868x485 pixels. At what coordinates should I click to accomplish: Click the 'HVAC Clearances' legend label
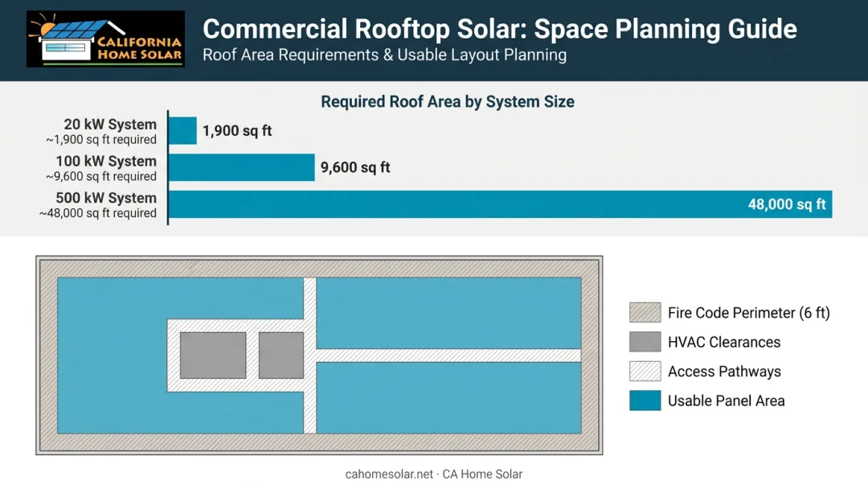click(x=724, y=343)
